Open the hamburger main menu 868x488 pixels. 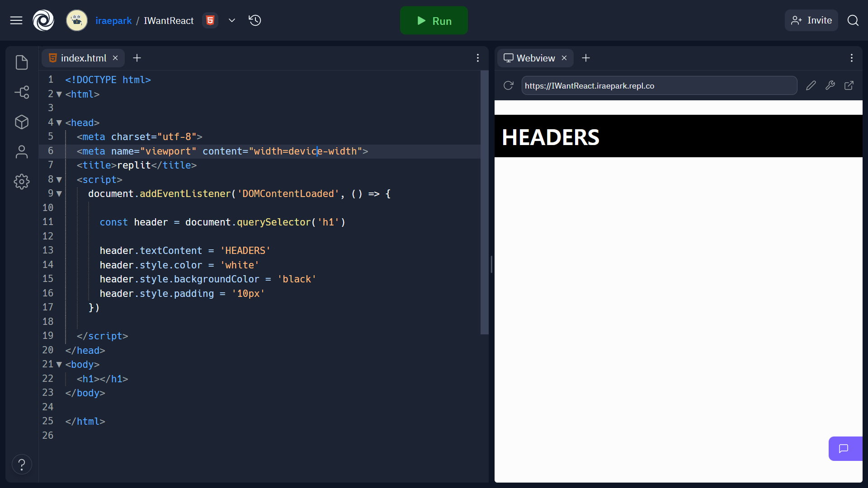coord(16,20)
